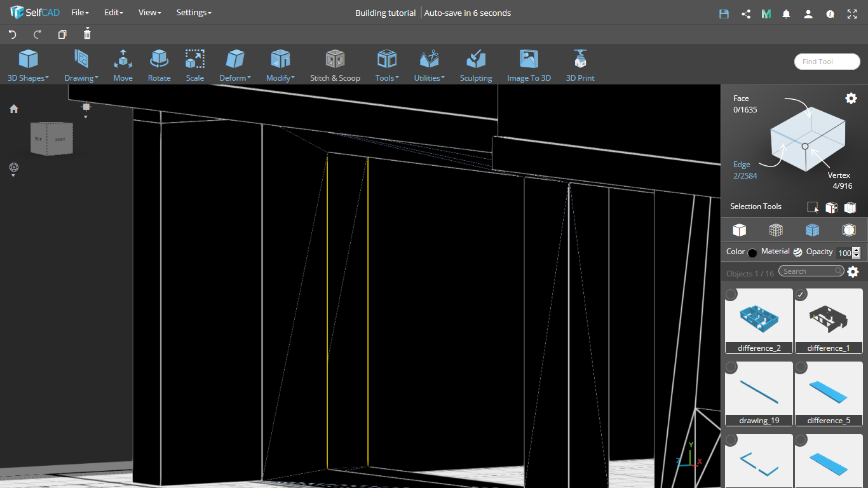
Task: Click the save project icon
Action: point(724,13)
